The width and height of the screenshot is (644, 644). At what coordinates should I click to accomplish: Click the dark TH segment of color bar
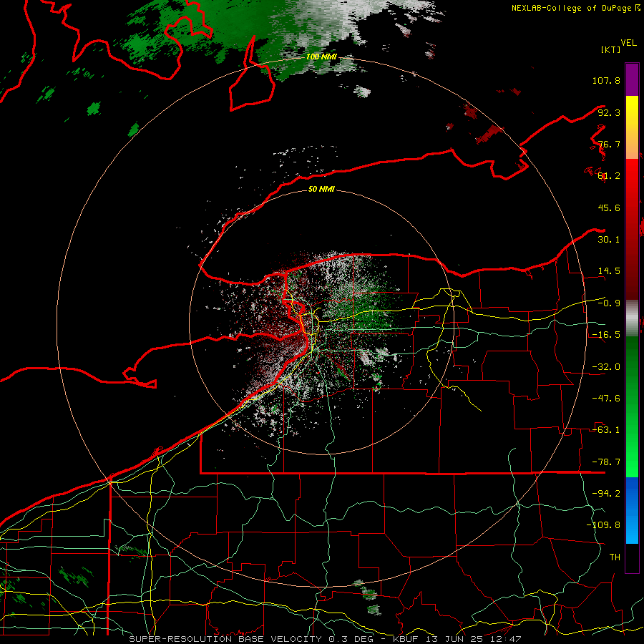click(x=632, y=557)
